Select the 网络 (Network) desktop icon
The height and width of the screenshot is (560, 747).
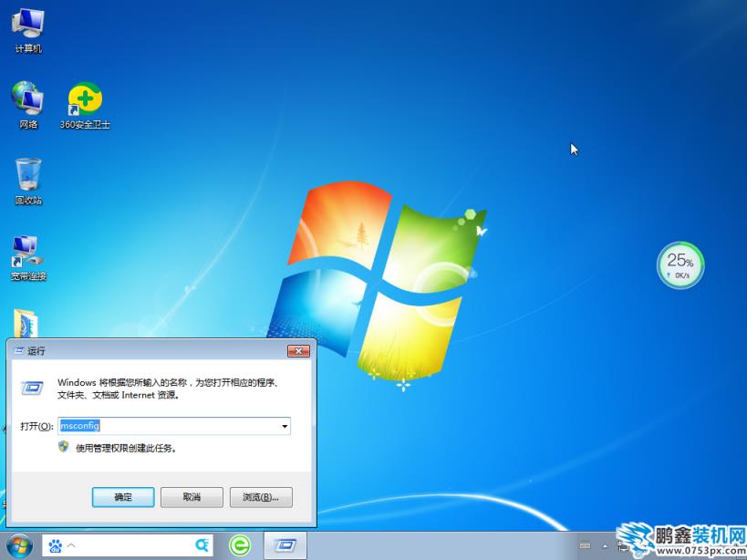28,105
